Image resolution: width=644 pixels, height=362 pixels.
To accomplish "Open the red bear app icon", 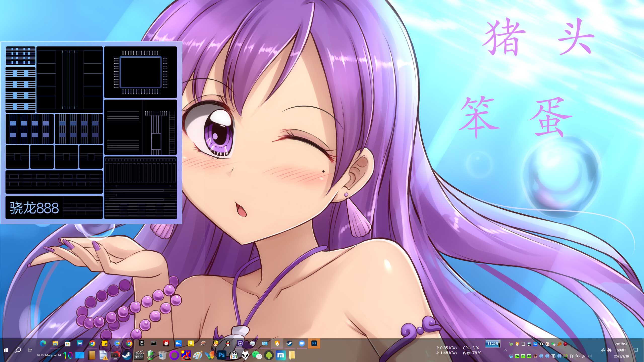I will click(166, 343).
